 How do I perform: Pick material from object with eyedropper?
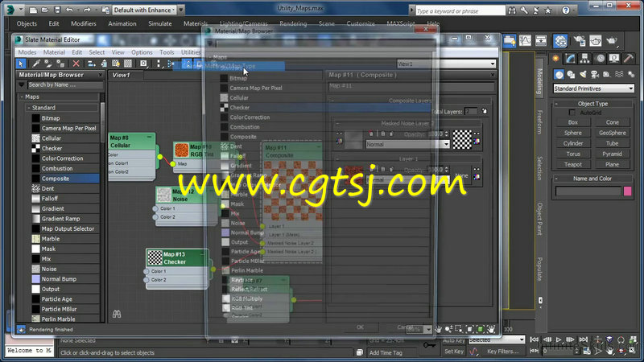pyautogui.click(x=36, y=64)
